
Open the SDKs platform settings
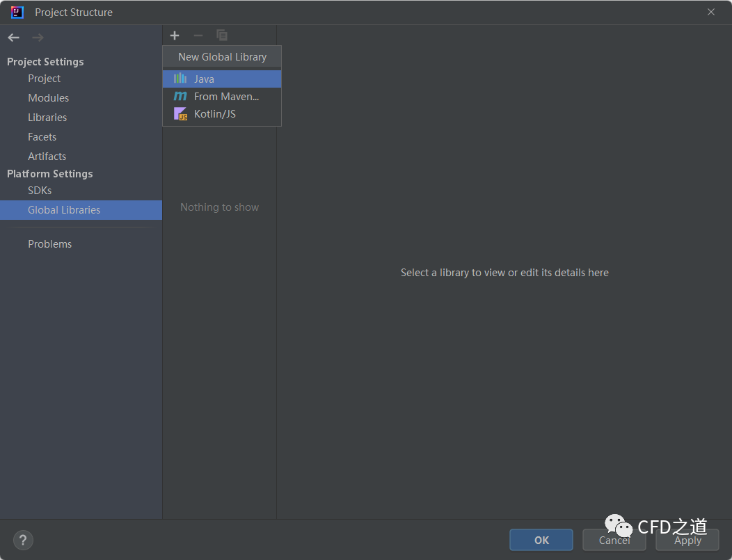40,191
